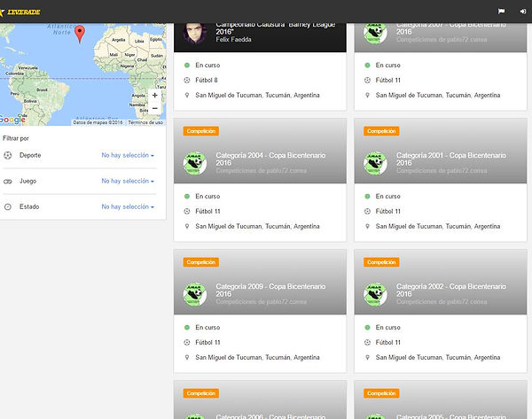Click the red map marker pin

80,34
